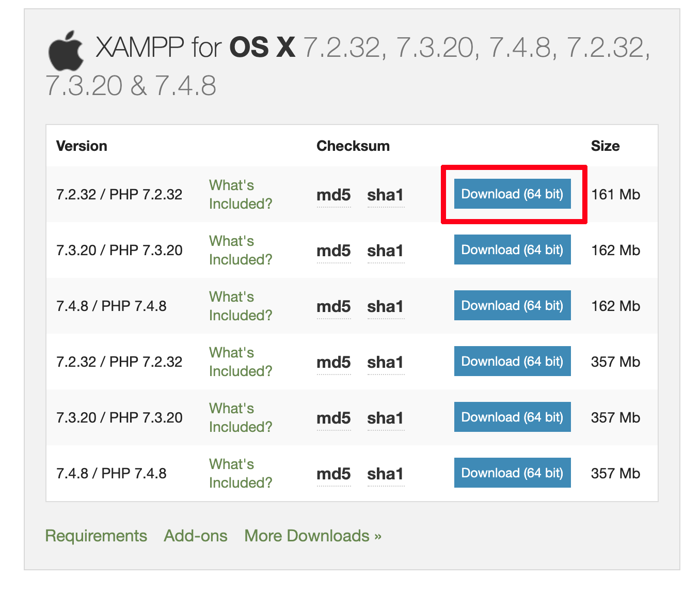The image size is (700, 592).
Task: Select the 162 Mb size in the 7.4.8 row
Action: [615, 306]
